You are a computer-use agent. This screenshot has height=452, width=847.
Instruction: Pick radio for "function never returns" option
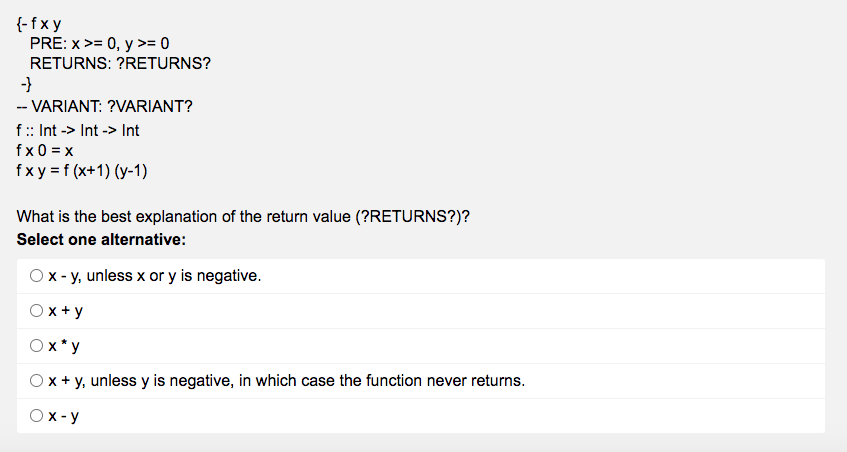[x=36, y=381]
